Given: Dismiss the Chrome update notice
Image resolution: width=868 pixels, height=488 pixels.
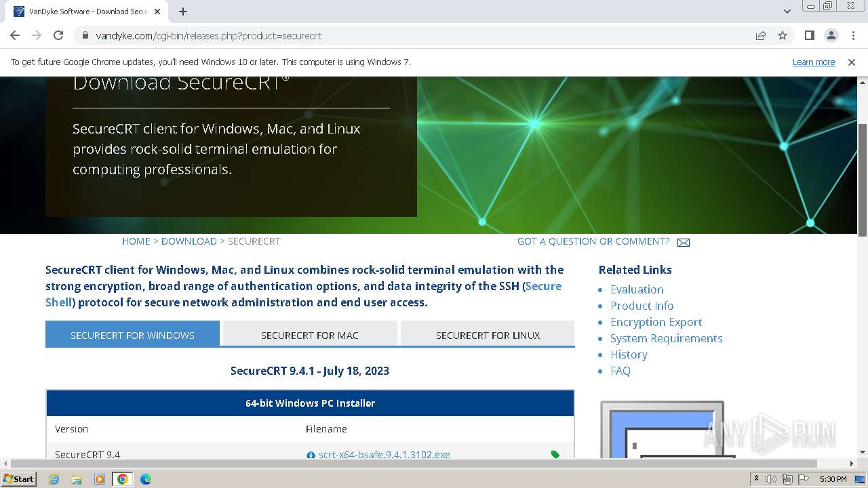Looking at the screenshot, I should tap(852, 62).
